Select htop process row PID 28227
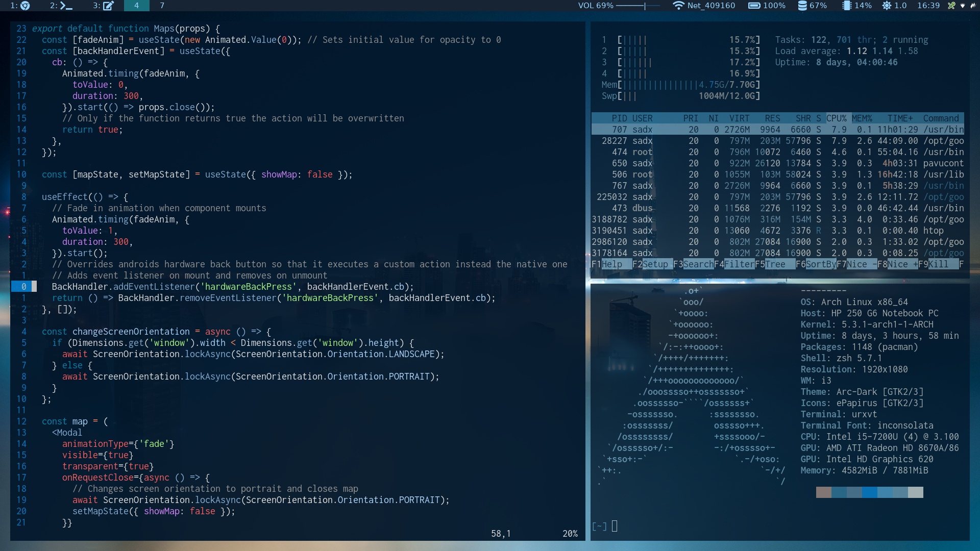 (x=777, y=141)
